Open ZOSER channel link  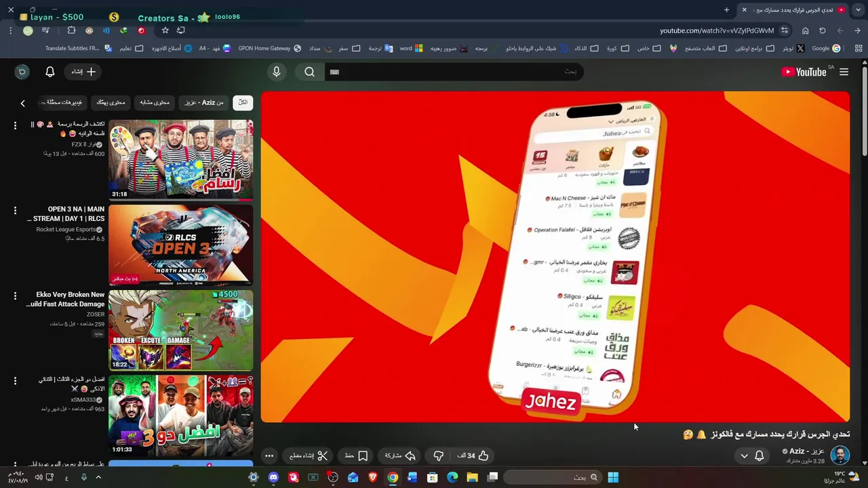[96, 314]
